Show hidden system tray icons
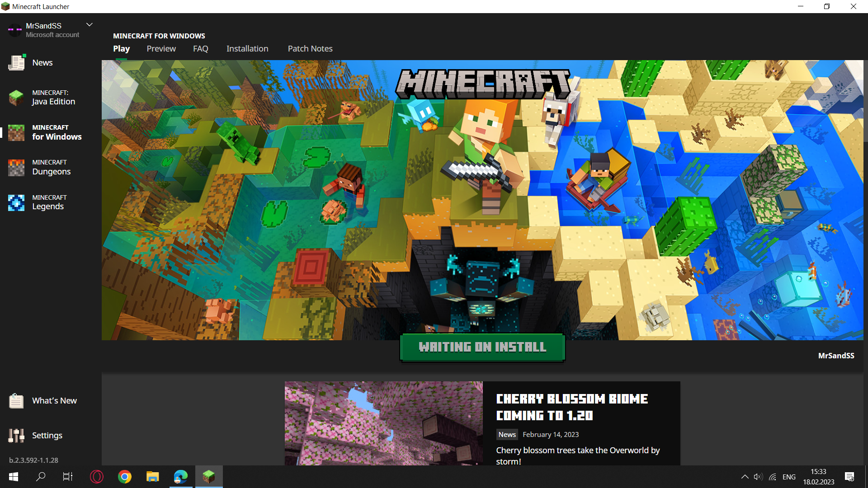Image resolution: width=868 pixels, height=488 pixels. coord(745,477)
